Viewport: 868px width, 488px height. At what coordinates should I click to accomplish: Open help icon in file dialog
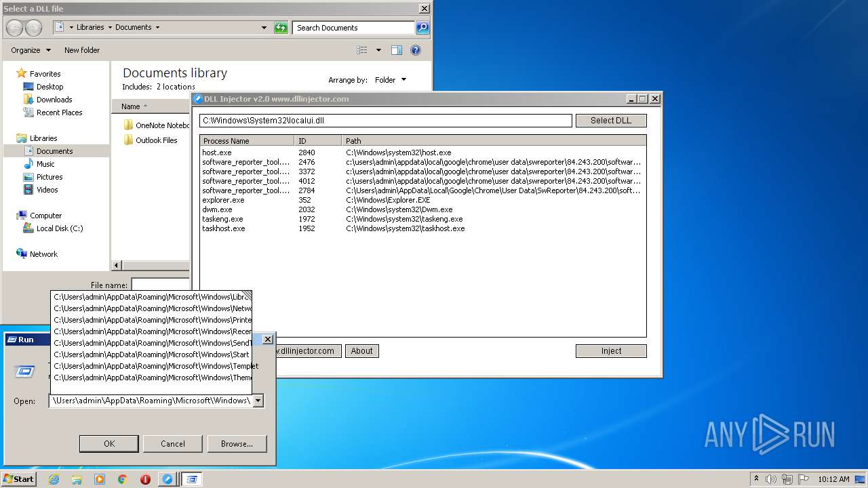tap(416, 50)
